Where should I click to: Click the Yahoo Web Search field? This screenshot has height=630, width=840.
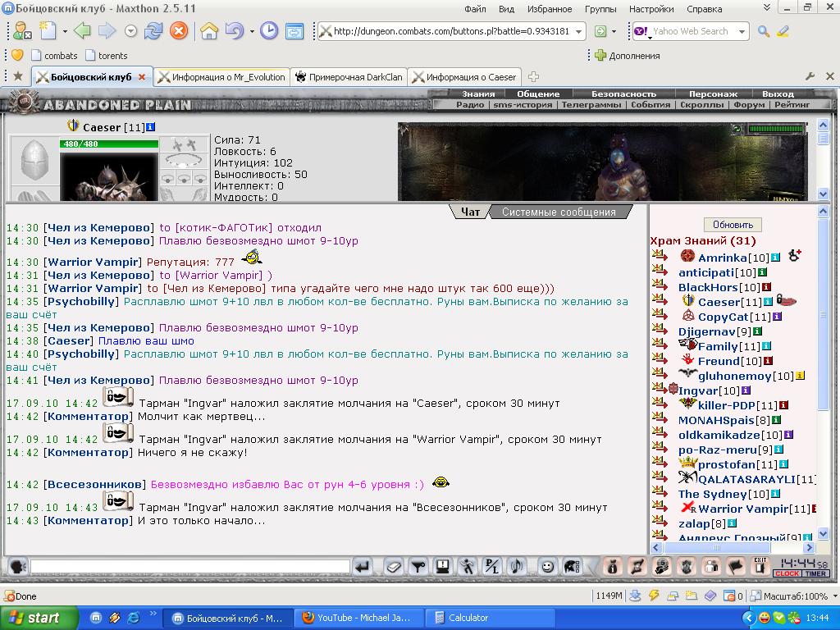(x=691, y=31)
